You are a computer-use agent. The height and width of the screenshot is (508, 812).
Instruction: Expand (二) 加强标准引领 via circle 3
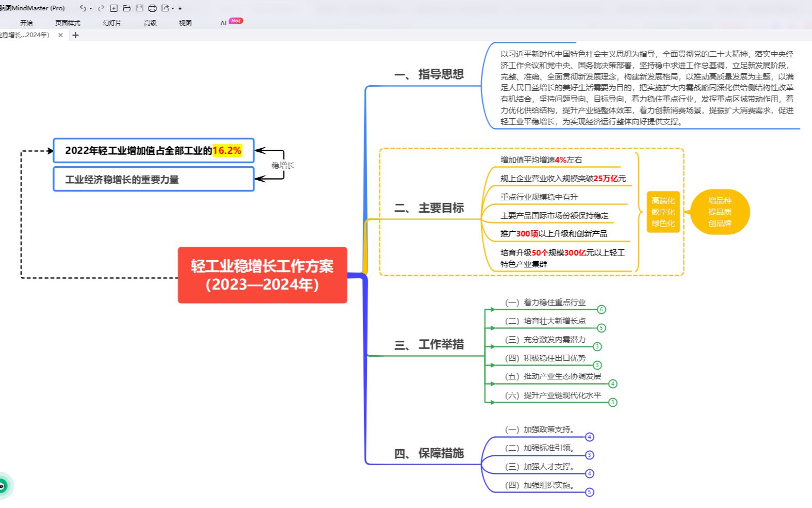tap(590, 455)
